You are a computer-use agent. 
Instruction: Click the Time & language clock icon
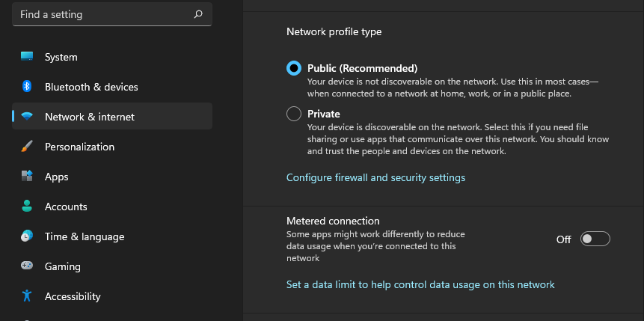pos(27,236)
